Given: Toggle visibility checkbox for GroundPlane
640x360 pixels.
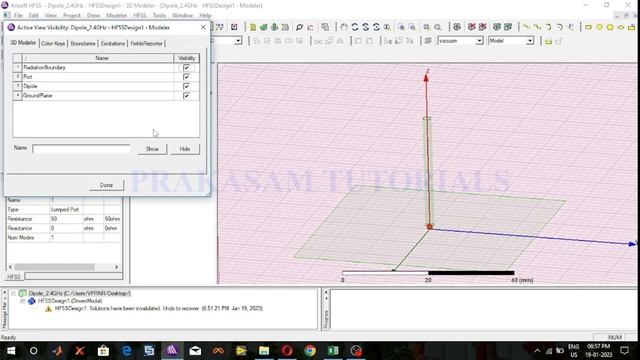Looking at the screenshot, I should tap(187, 96).
